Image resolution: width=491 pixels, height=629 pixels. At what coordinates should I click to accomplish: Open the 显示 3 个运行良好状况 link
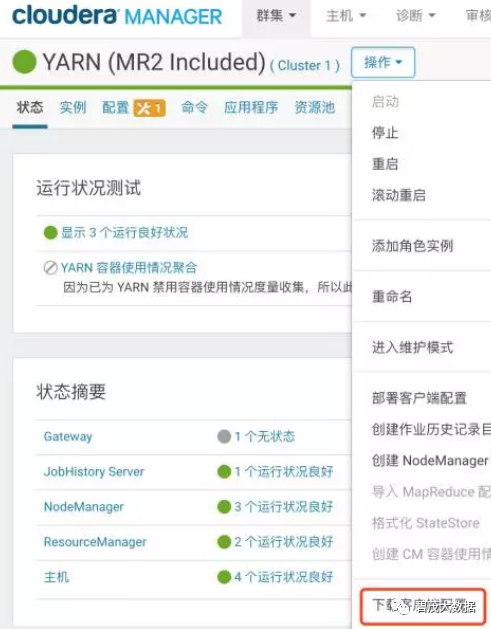pyautogui.click(x=124, y=233)
